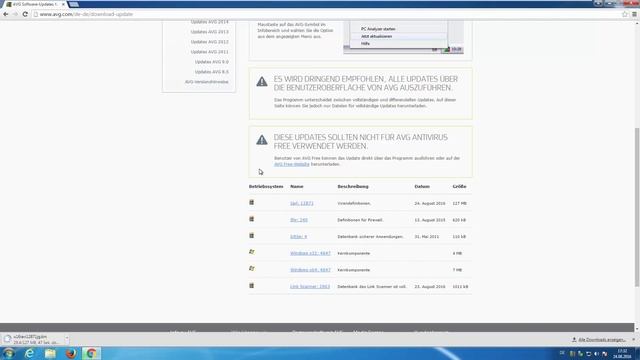Open Updates AVG 8.5 sidebar link
The height and width of the screenshot is (360, 640).
[x=211, y=72]
